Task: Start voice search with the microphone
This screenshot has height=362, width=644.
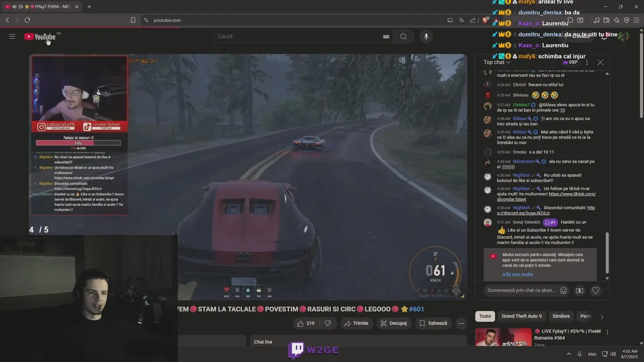Action: pyautogui.click(x=426, y=36)
